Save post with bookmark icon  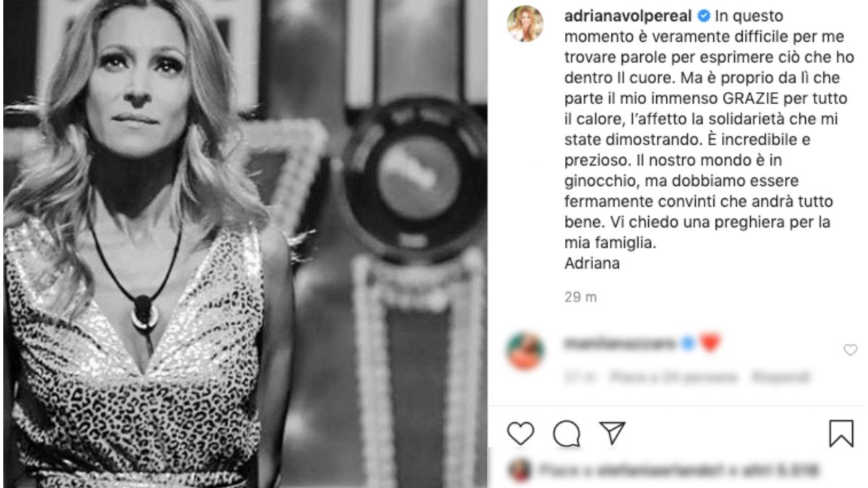pyautogui.click(x=841, y=434)
